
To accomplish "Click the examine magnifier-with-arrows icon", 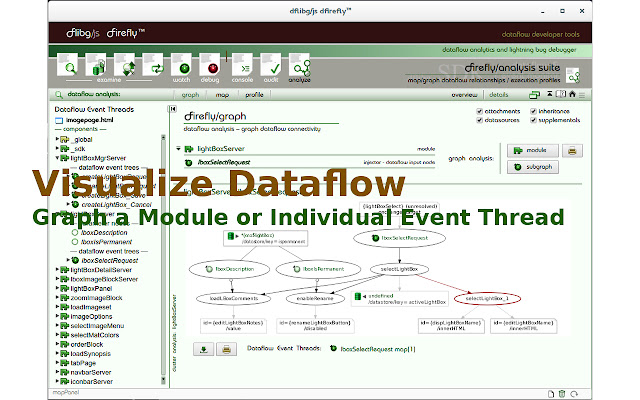I will [124, 65].
